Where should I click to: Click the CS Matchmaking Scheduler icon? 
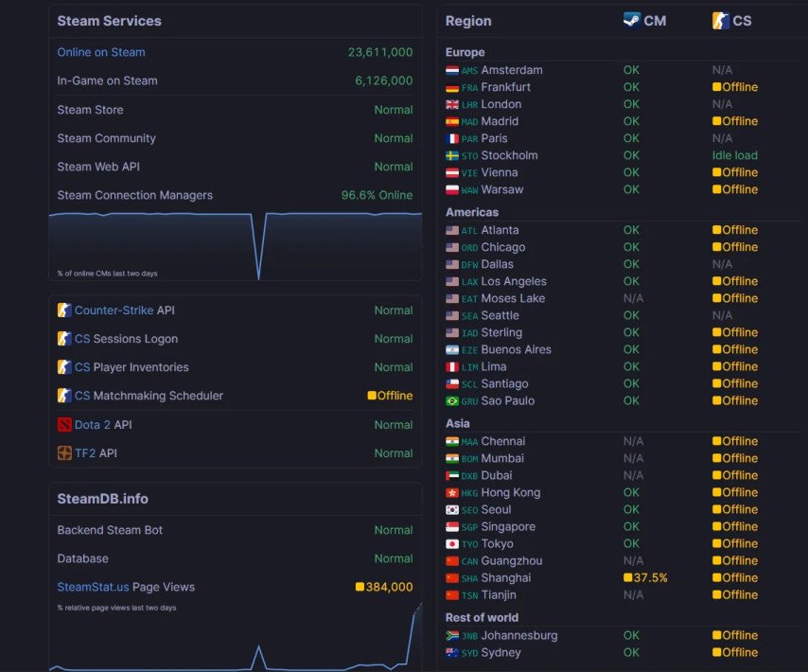(x=64, y=396)
